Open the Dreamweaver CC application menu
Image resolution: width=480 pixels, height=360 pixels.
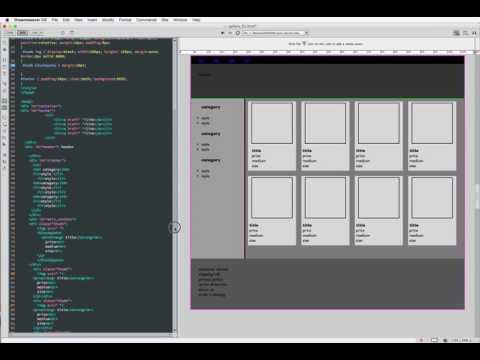(x=30, y=20)
